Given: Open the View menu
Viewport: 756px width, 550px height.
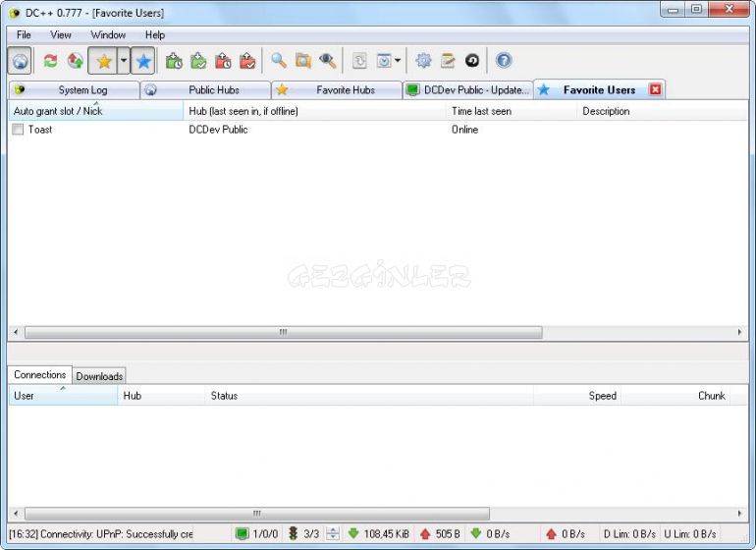Looking at the screenshot, I should point(61,34).
